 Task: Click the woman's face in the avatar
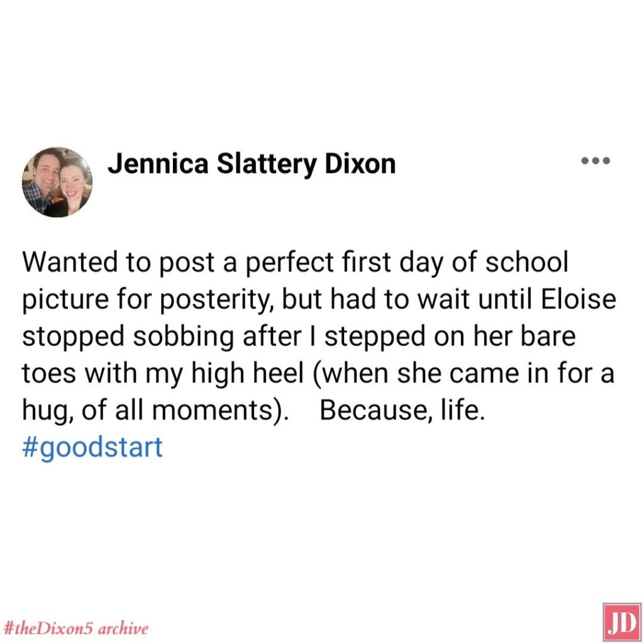pos(70,181)
